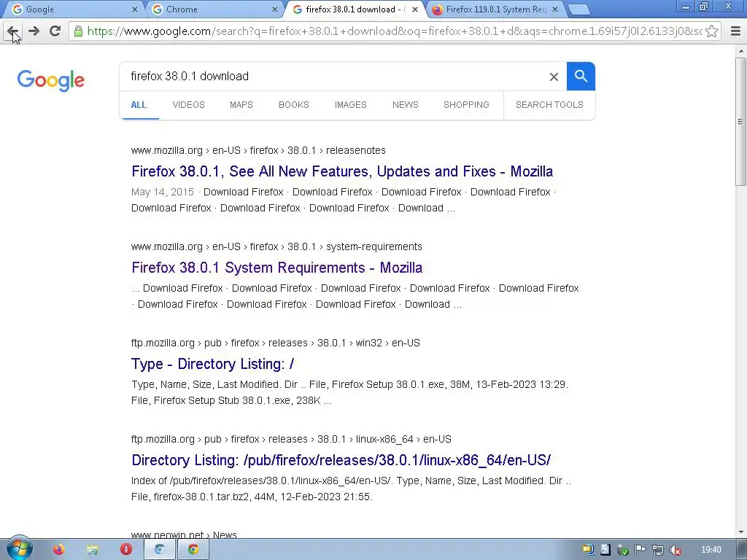This screenshot has height=560, width=747.
Task: Click the scrollbar up arrow
Action: coord(740,50)
